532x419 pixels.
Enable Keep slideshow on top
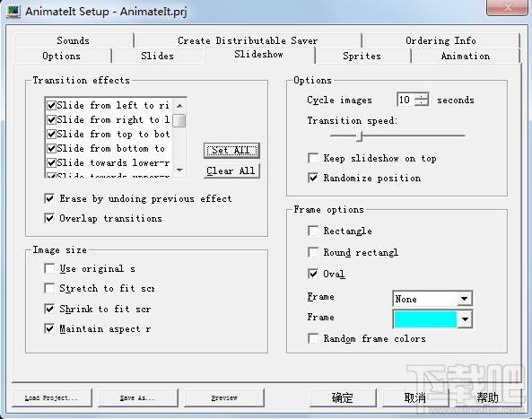[313, 158]
